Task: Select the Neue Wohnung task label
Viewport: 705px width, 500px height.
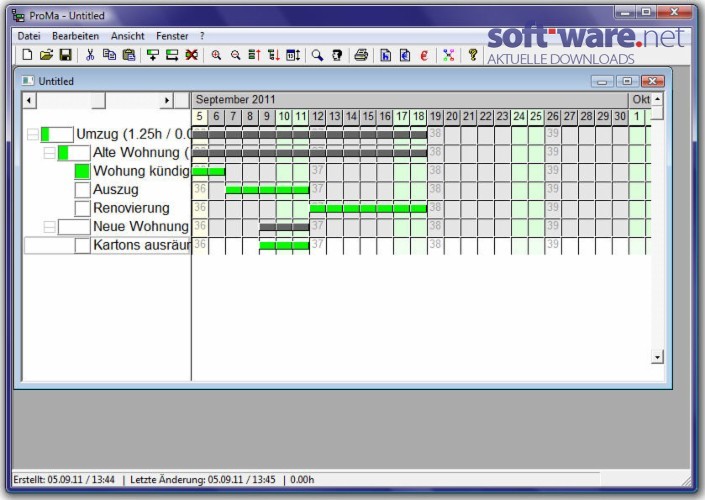Action: pyautogui.click(x=141, y=227)
